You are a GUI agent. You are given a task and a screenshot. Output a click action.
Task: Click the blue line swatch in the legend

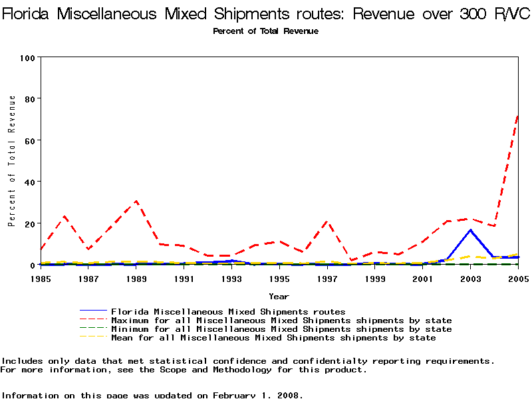pyautogui.click(x=92, y=311)
